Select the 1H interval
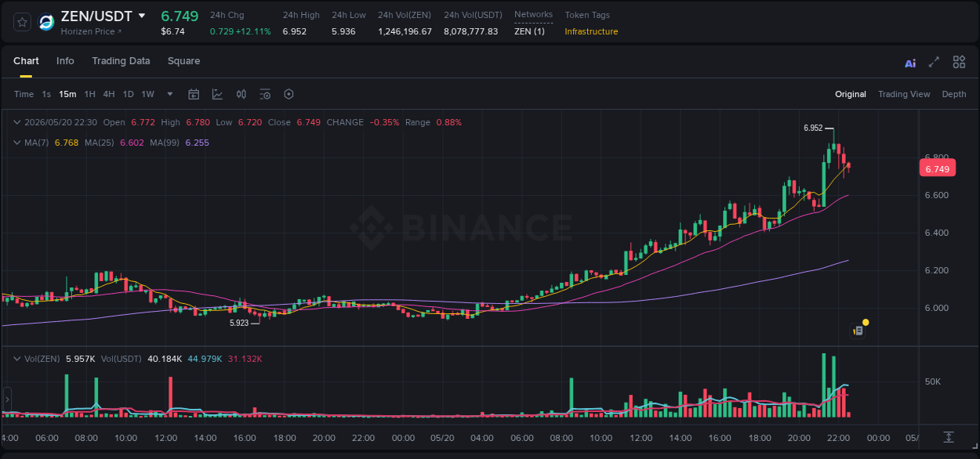Image resolution: width=980 pixels, height=459 pixels. click(x=89, y=94)
